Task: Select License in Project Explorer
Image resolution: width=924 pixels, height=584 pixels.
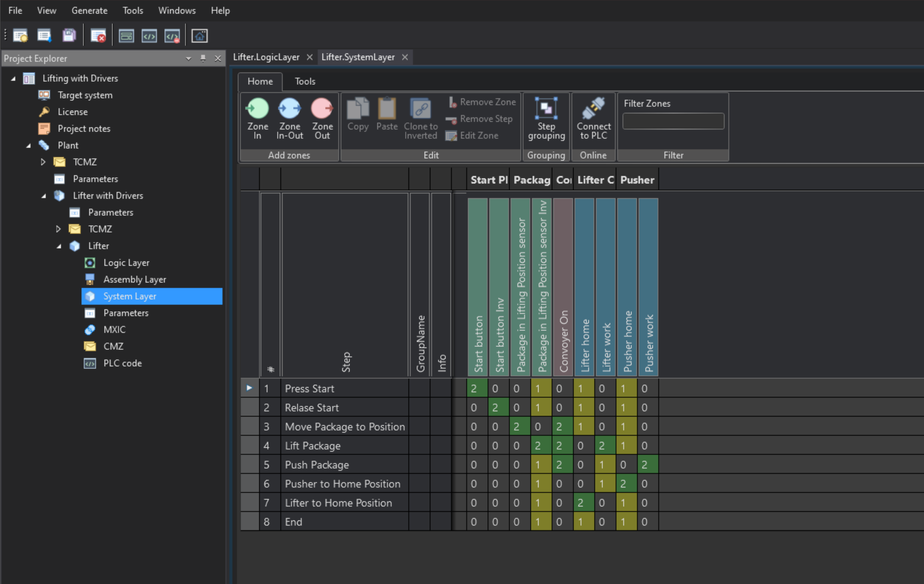Action: click(x=73, y=112)
